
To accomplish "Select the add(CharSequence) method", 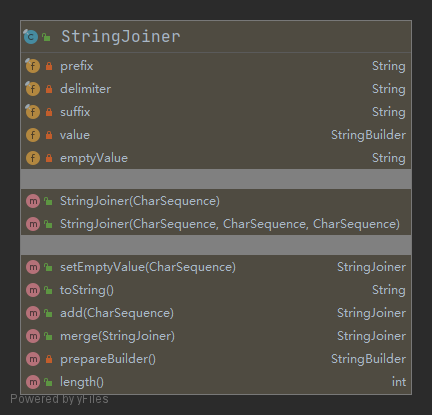I will pos(117,313).
